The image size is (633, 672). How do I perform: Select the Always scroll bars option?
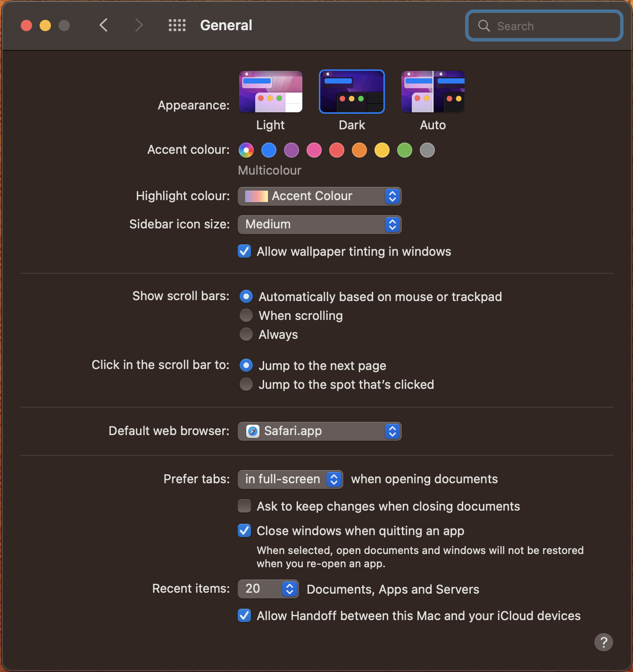tap(246, 334)
